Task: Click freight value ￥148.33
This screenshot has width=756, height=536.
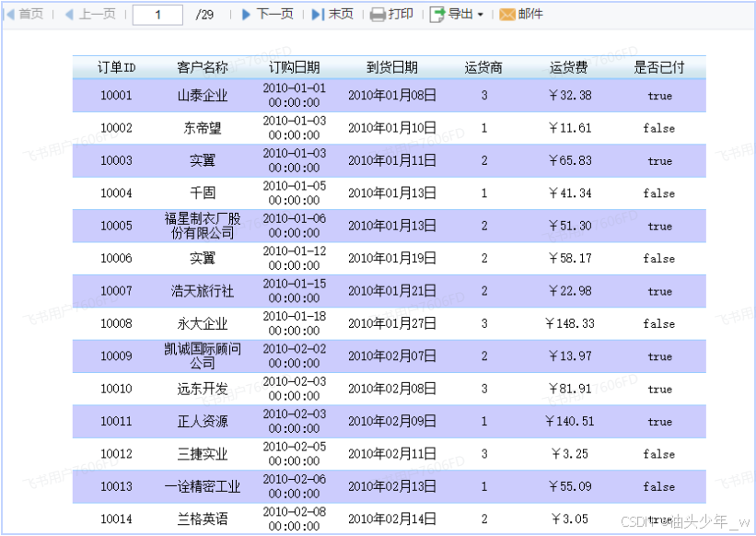Action: 570,323
